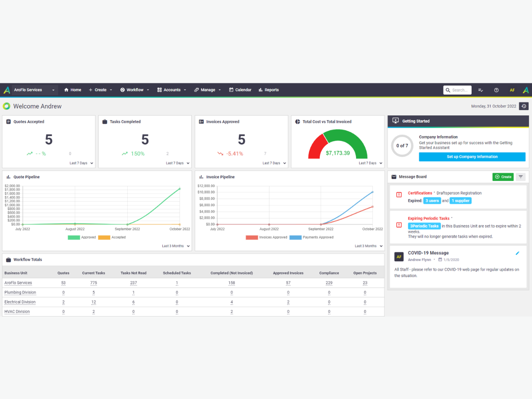Click Set up Company Information button
This screenshot has height=399, width=532.
[x=472, y=157]
